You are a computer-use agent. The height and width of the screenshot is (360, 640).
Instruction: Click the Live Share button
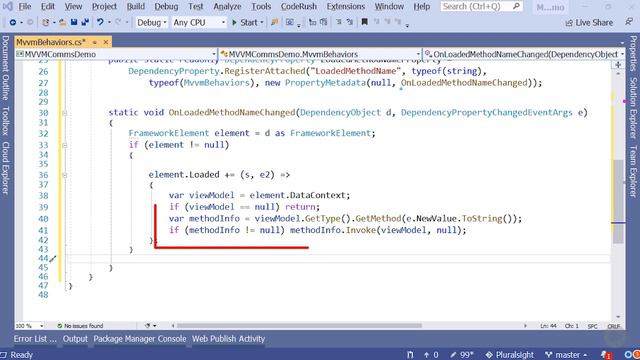click(x=589, y=23)
